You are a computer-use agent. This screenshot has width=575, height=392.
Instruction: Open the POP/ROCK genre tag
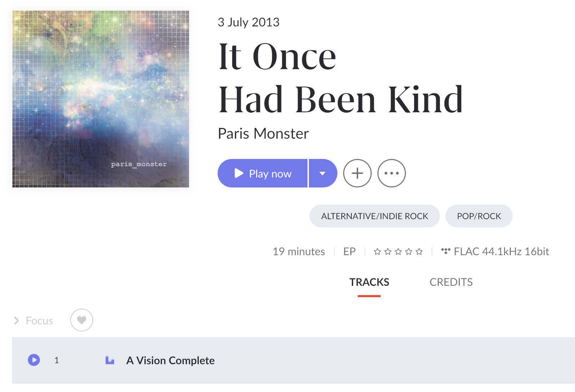(479, 216)
